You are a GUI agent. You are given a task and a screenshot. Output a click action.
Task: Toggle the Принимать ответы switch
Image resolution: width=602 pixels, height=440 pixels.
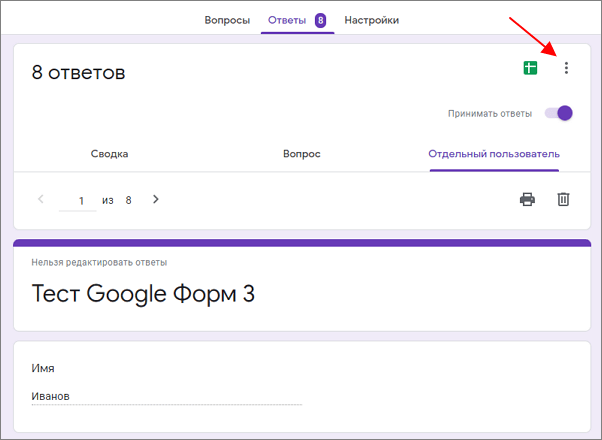(559, 113)
